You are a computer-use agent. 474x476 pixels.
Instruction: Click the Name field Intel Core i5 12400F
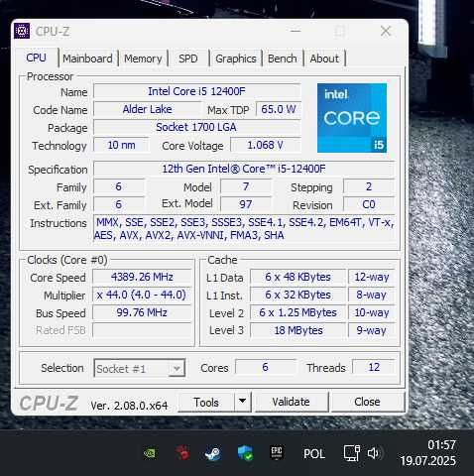(196, 91)
